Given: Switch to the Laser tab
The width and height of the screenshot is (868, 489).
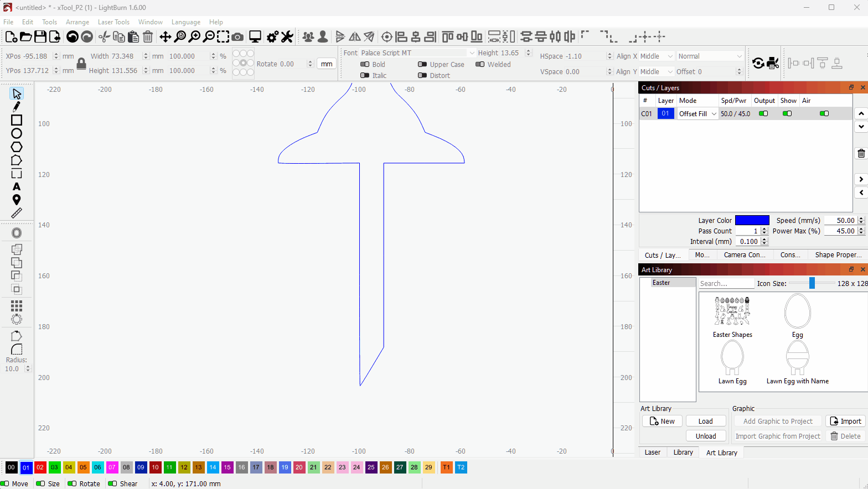Looking at the screenshot, I should pyautogui.click(x=652, y=452).
